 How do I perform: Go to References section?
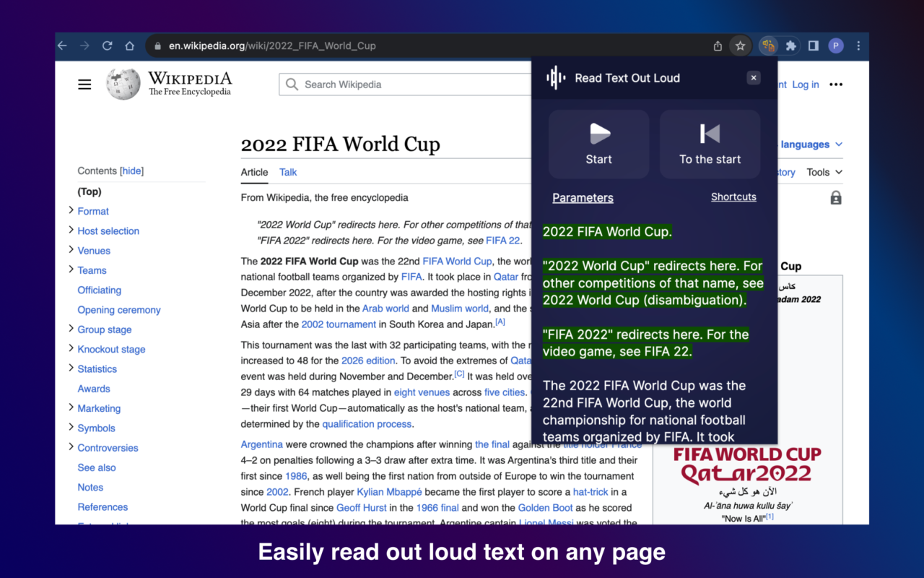point(103,507)
